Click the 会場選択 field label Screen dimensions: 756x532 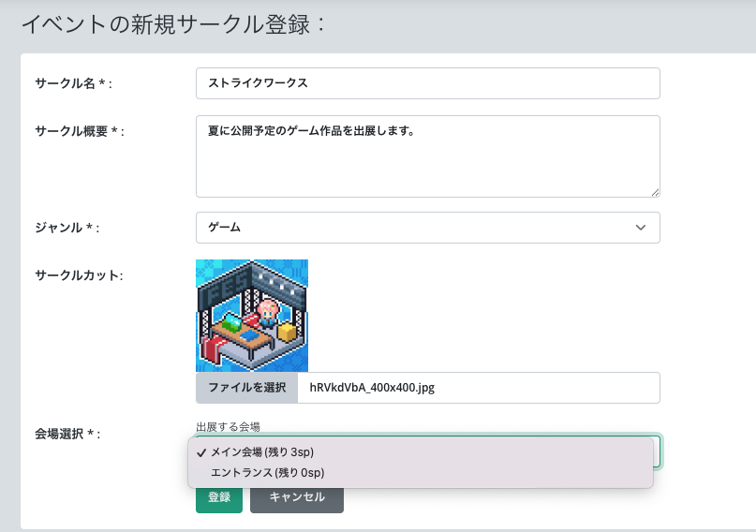tap(67, 434)
